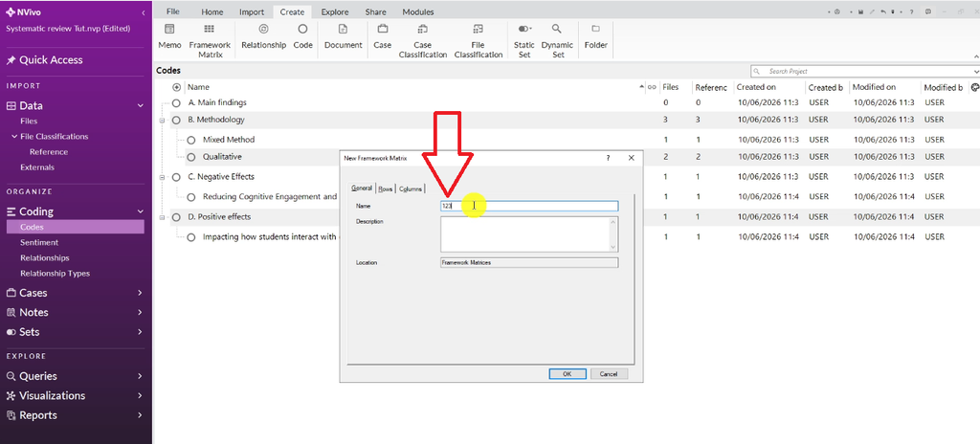Switch to the Import ribbon tab
The image size is (980, 444).
pyautogui.click(x=252, y=11)
